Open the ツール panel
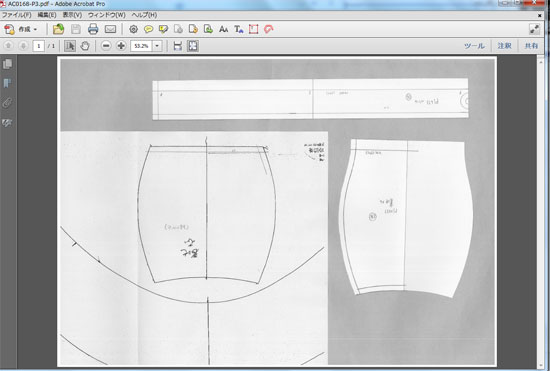This screenshot has width=550, height=371. (474, 46)
